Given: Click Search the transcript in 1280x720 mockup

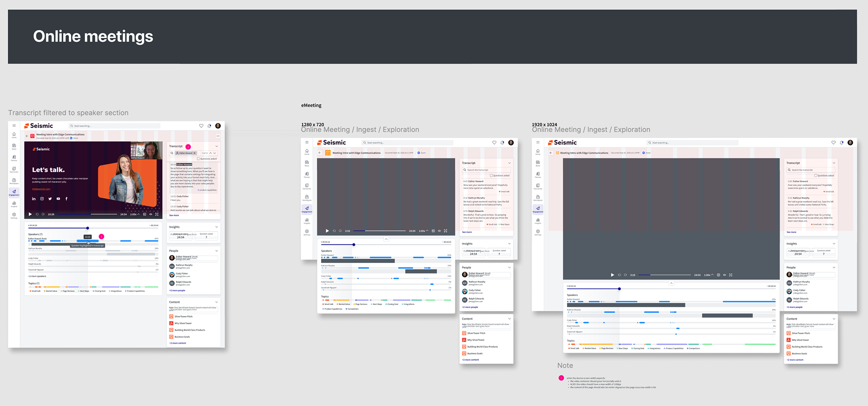Looking at the screenshot, I should point(486,170).
